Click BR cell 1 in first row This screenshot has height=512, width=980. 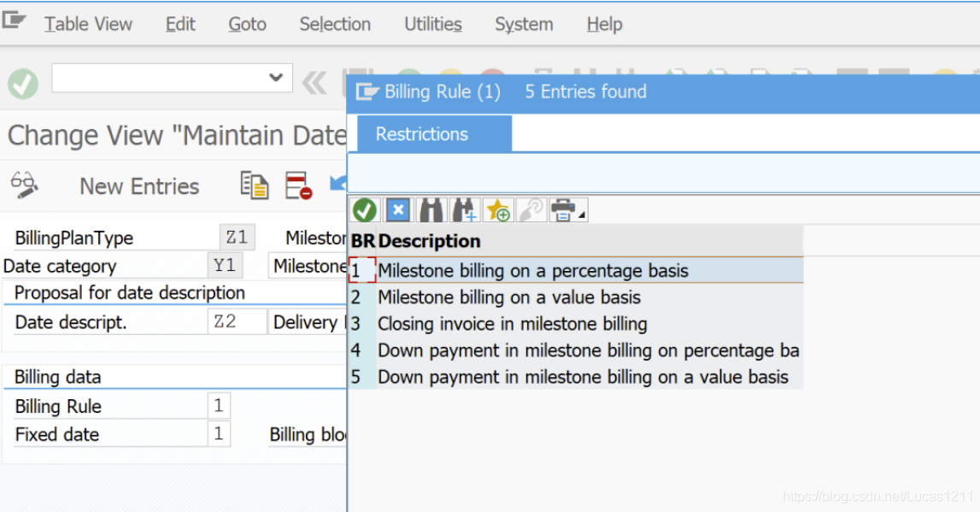[362, 271]
